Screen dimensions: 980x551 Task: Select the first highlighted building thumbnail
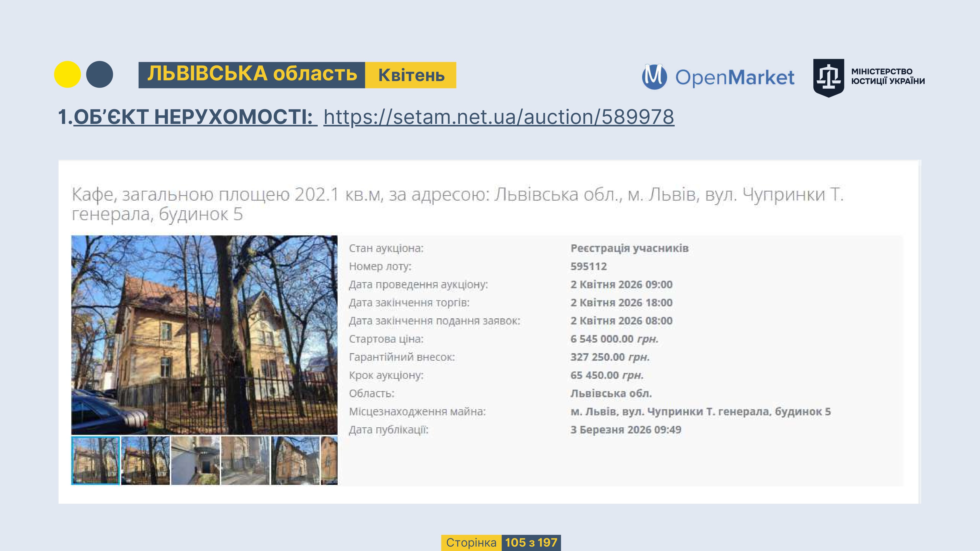point(96,460)
